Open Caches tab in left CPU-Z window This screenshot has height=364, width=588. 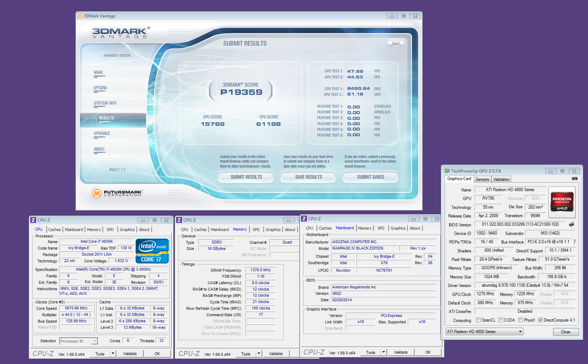pos(55,230)
